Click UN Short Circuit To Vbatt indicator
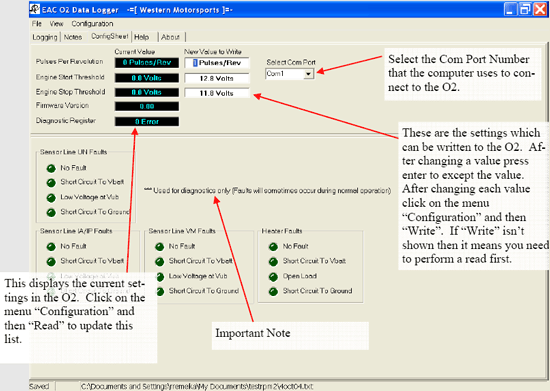 tap(51, 183)
